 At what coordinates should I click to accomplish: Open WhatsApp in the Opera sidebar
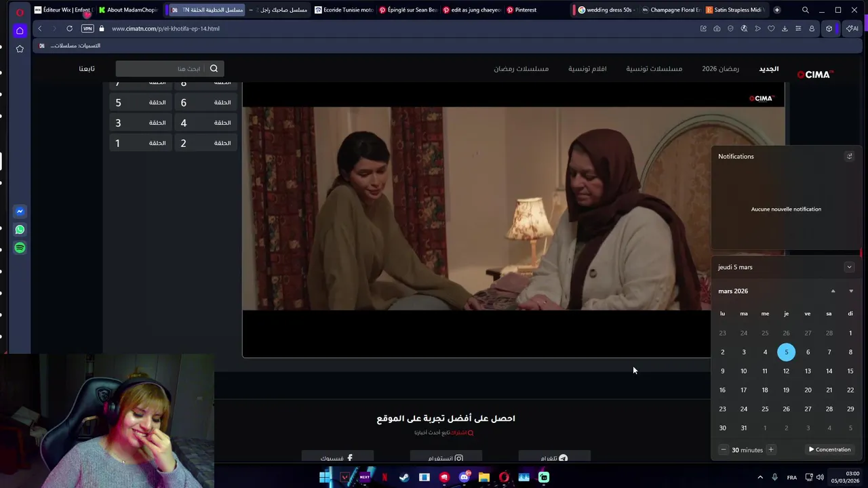coord(20,230)
